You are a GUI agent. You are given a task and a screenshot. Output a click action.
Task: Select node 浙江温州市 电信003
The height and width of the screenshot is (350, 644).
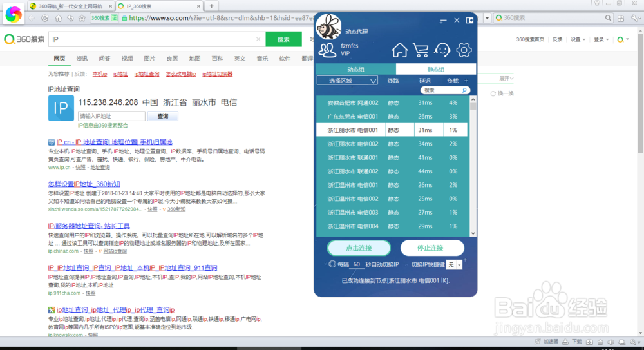point(392,212)
